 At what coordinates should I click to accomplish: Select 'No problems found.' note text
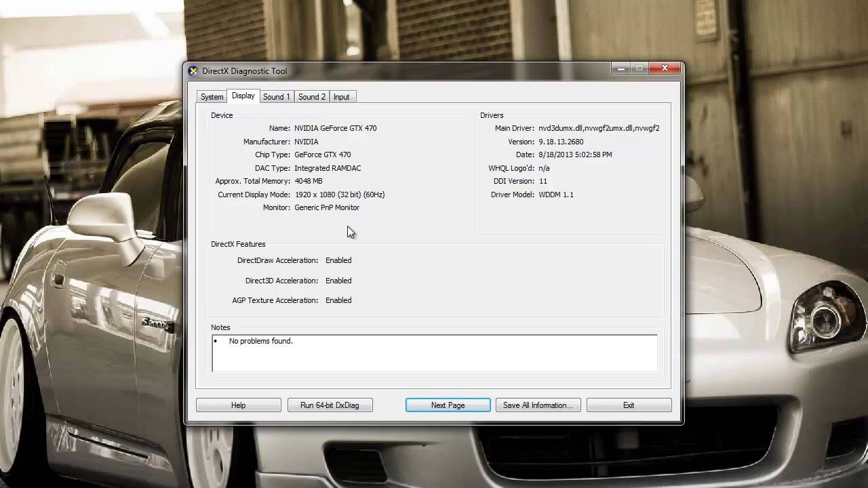pos(260,341)
